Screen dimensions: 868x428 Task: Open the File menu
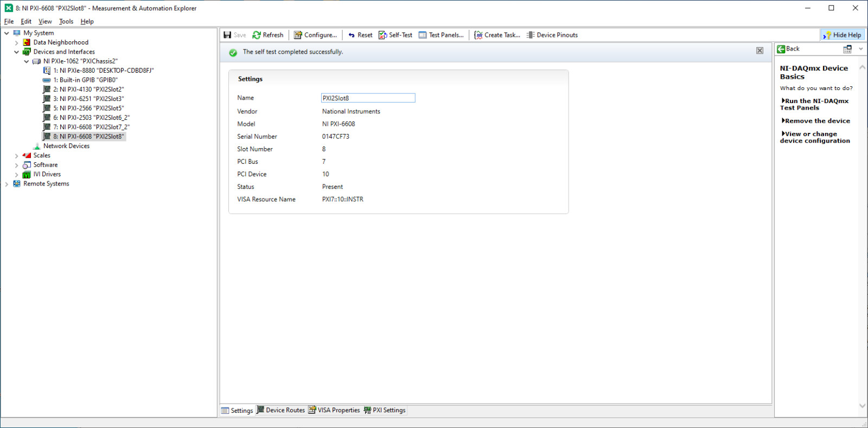coord(9,22)
